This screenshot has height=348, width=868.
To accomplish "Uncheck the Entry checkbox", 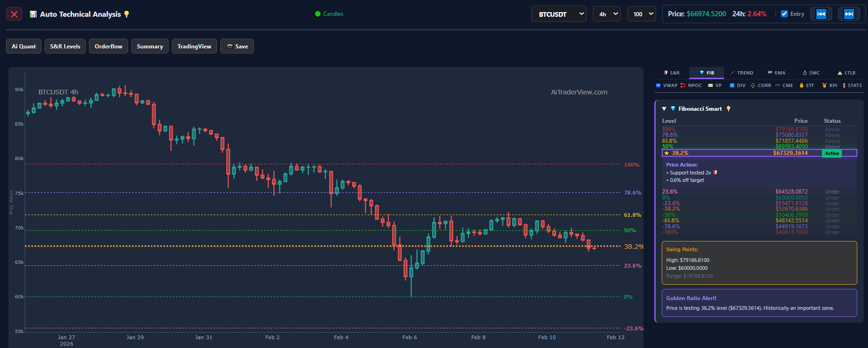I will pyautogui.click(x=784, y=14).
